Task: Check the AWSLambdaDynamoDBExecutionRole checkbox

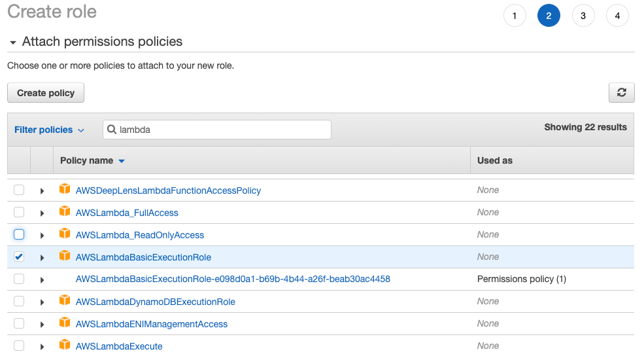Action: pos(19,301)
